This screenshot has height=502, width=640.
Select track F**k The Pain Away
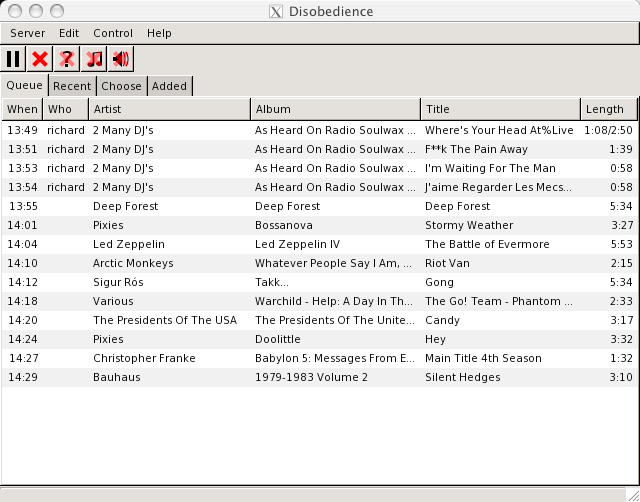(x=476, y=149)
